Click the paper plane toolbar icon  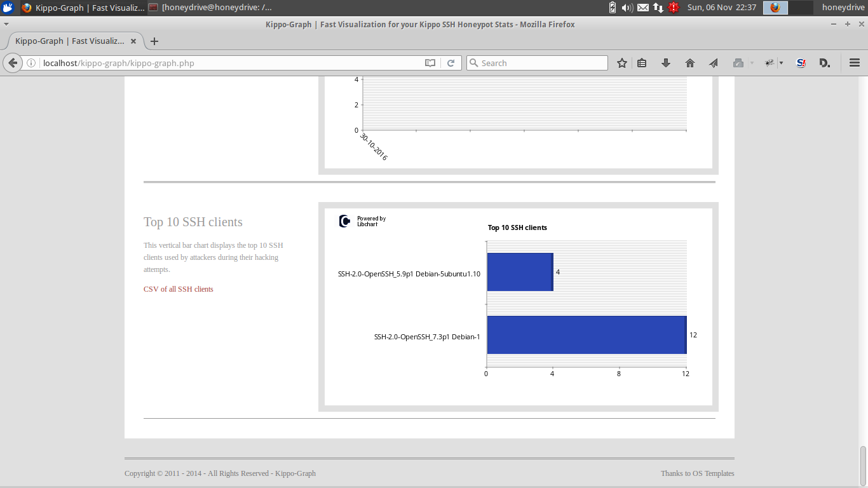(714, 63)
